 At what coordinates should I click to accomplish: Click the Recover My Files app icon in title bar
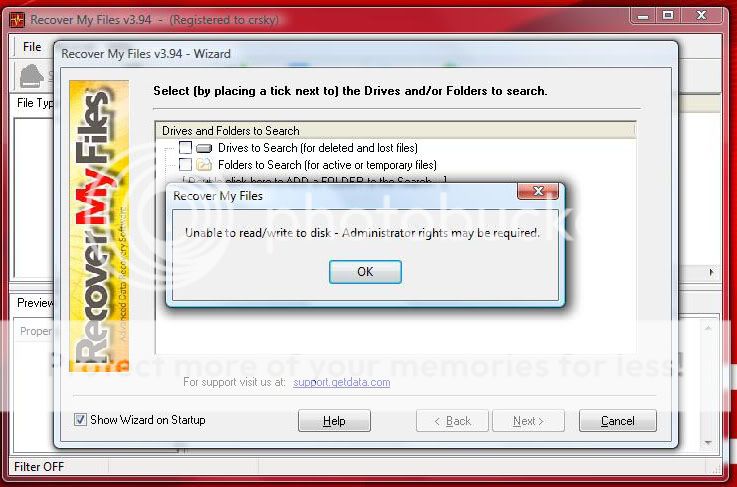point(17,20)
